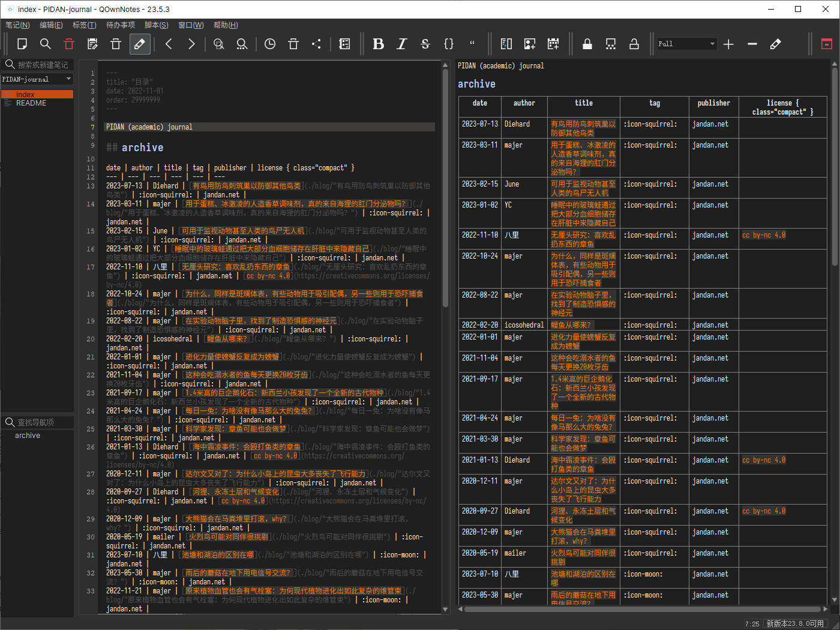
Task: Create a new note with the toolbar icon
Action: (22, 44)
